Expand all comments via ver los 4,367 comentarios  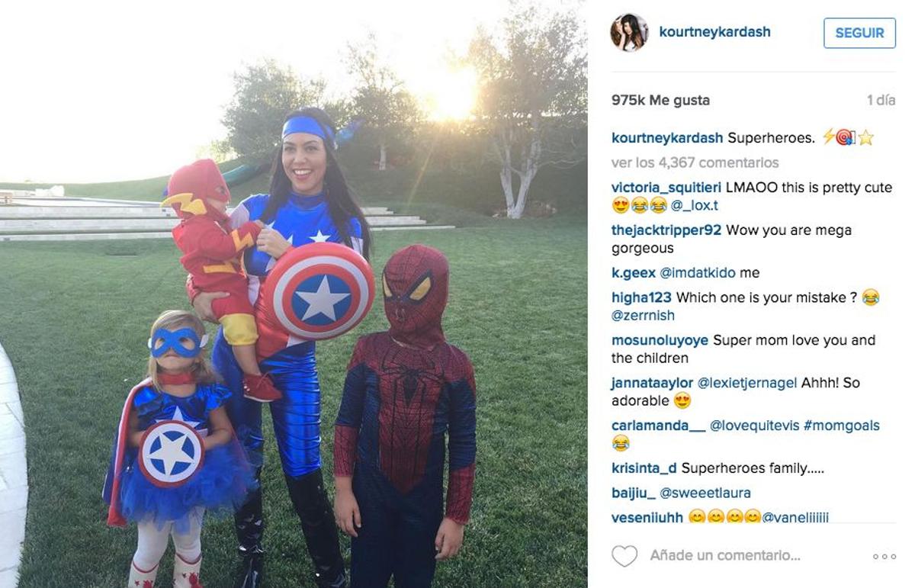(x=695, y=162)
